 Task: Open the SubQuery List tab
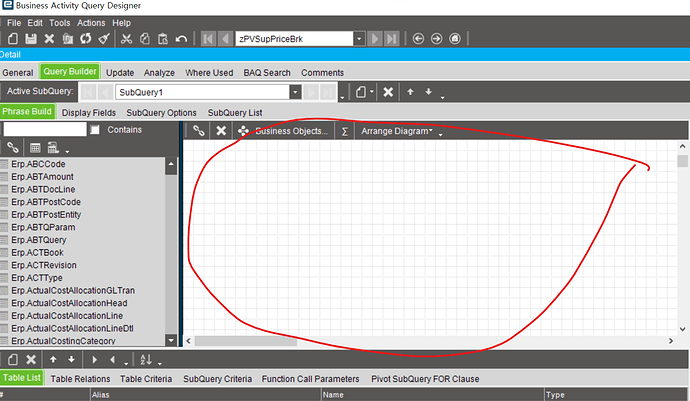pyautogui.click(x=235, y=113)
